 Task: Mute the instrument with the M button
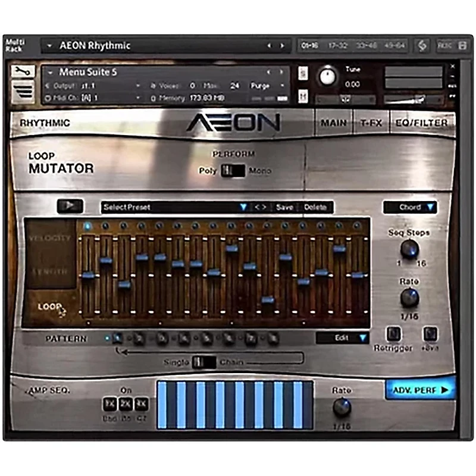(x=303, y=96)
